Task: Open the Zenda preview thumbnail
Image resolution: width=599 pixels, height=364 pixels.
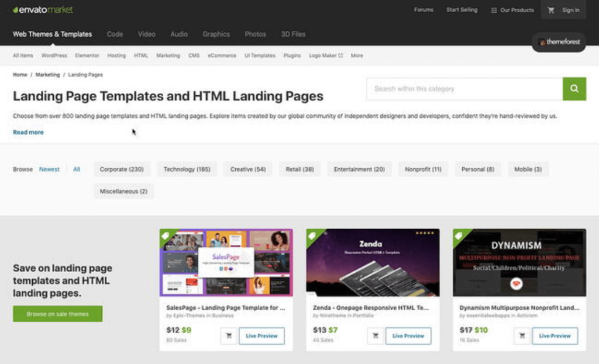Action: coord(373,262)
